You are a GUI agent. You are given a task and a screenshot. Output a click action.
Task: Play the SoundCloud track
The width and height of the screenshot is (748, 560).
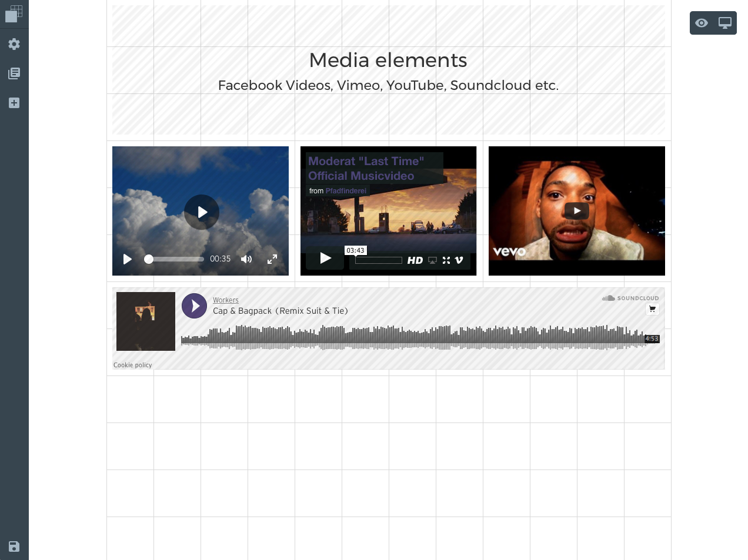tap(194, 306)
